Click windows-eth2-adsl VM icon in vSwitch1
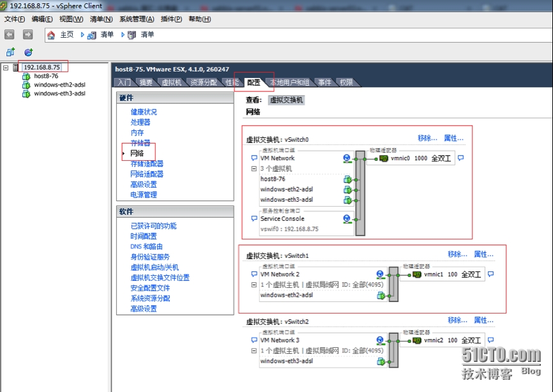553x392 pixels. 381,296
